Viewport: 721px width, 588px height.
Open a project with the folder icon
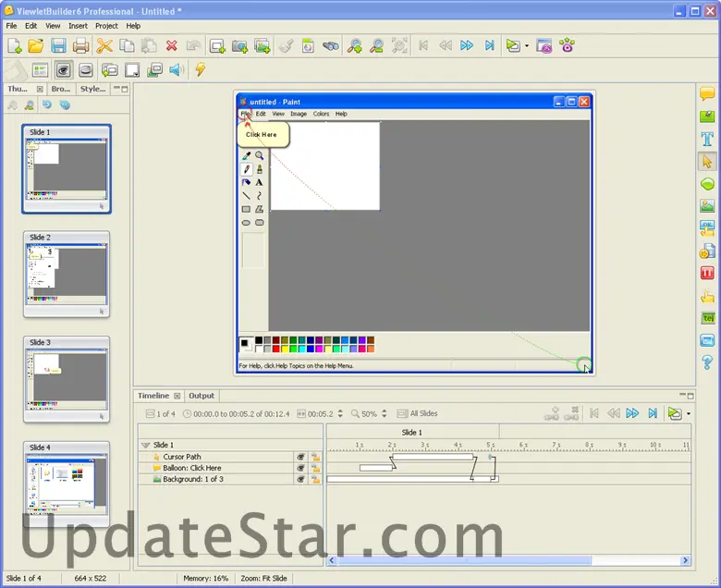click(x=36, y=45)
